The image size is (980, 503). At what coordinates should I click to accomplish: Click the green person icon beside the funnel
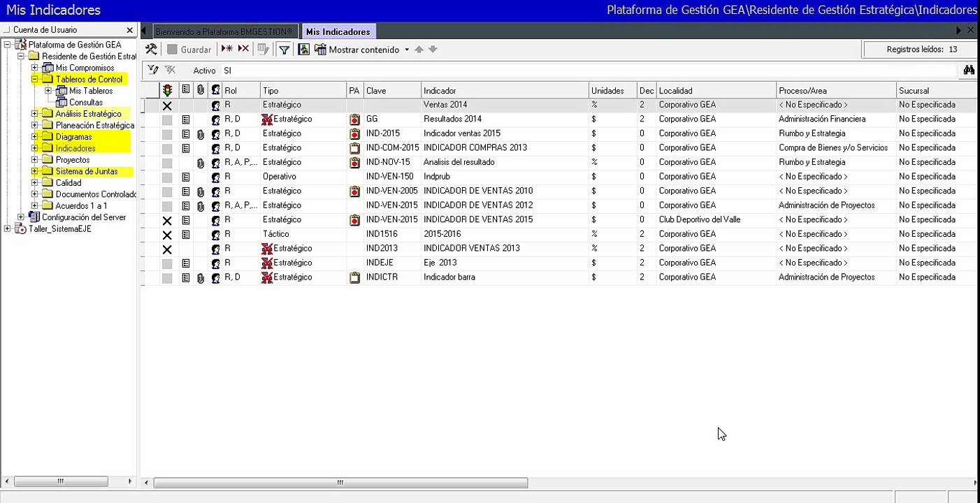pyautogui.click(x=303, y=50)
